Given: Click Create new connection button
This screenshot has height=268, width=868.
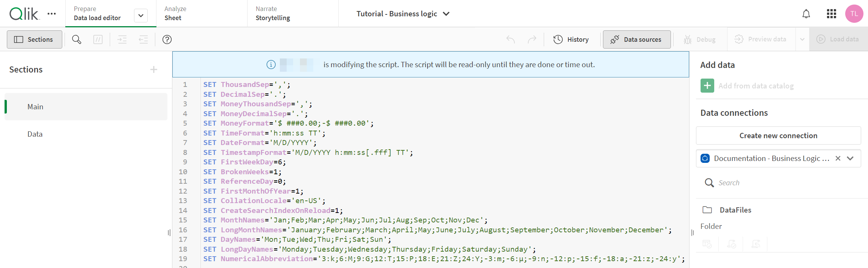Looking at the screenshot, I should point(778,136).
